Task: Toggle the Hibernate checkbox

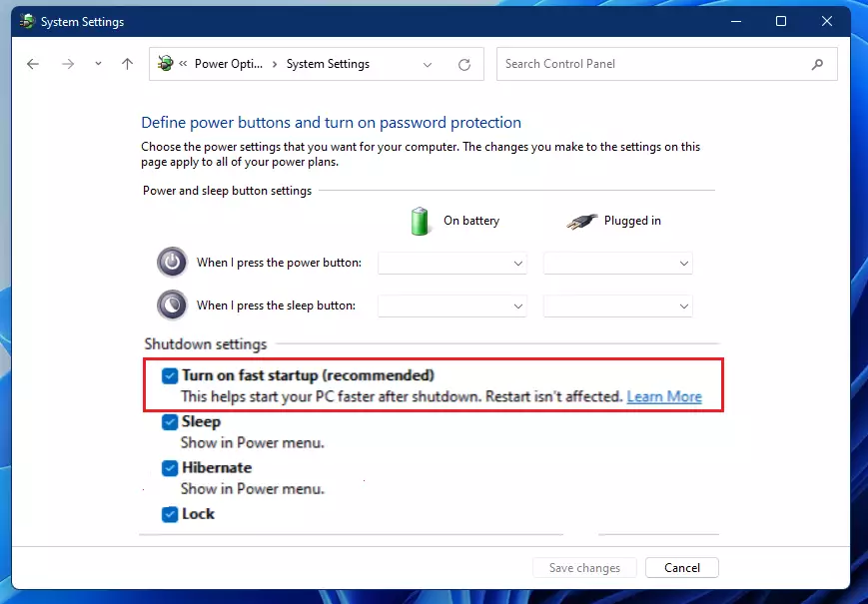Action: click(170, 468)
